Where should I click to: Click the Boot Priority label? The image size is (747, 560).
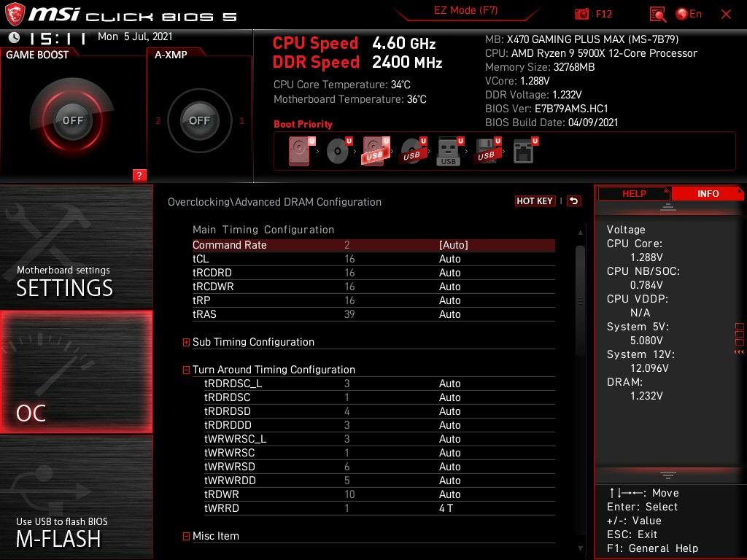pos(303,124)
